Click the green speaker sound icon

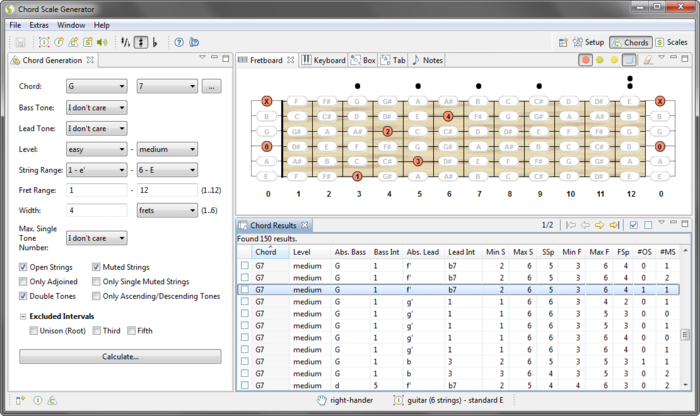(103, 42)
